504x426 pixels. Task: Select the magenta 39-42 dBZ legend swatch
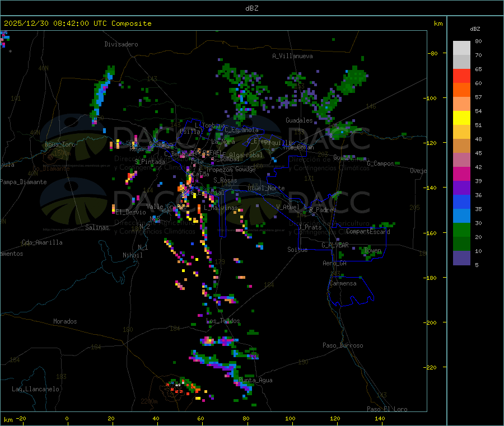(461, 174)
